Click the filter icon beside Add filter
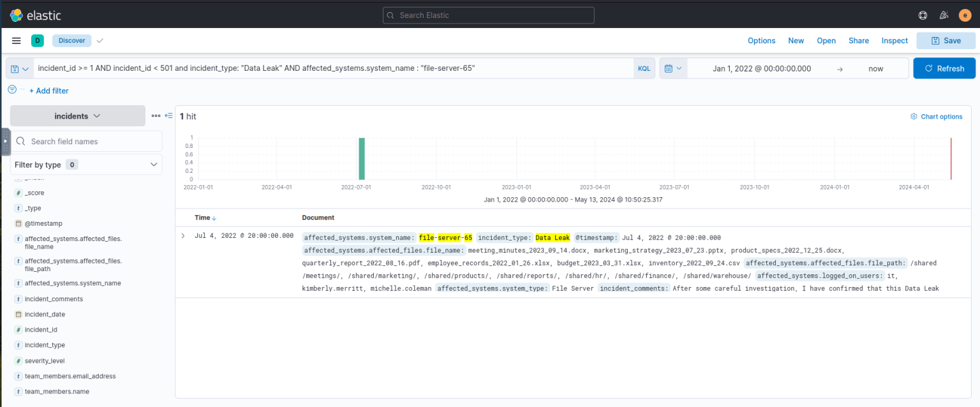The width and height of the screenshot is (980, 407). (11, 89)
